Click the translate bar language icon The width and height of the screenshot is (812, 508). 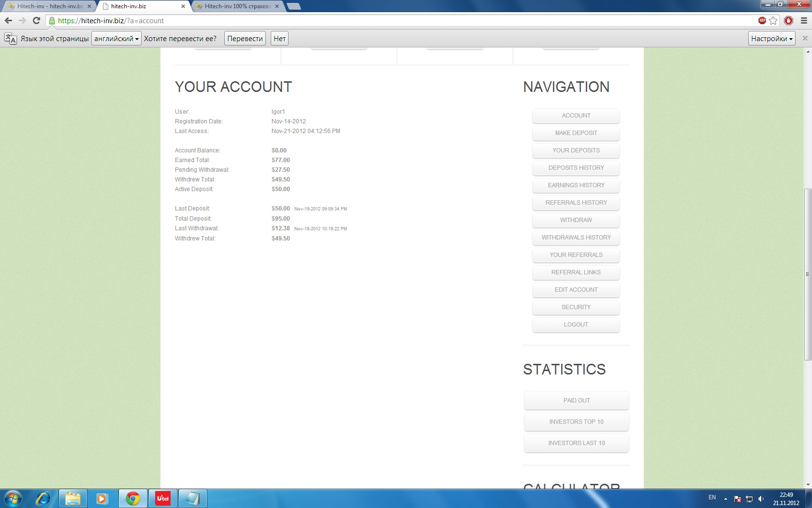[10, 39]
